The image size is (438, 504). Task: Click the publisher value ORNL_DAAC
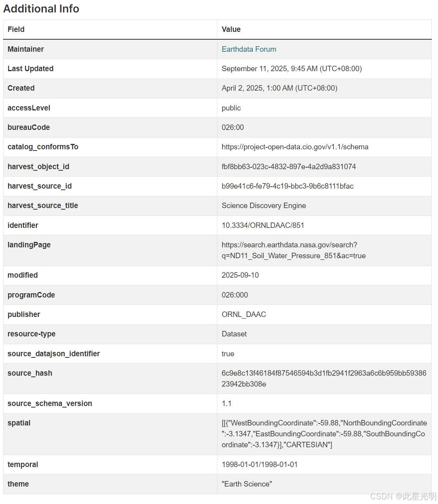coord(244,315)
